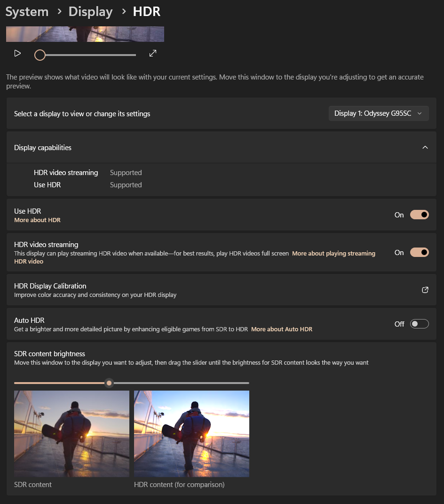Click the SDR content sample image
Image resolution: width=444 pixels, height=504 pixels.
coord(71,433)
